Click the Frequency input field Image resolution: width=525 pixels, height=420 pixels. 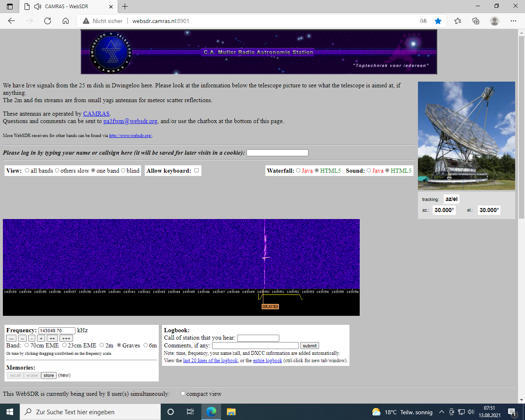pos(57,331)
